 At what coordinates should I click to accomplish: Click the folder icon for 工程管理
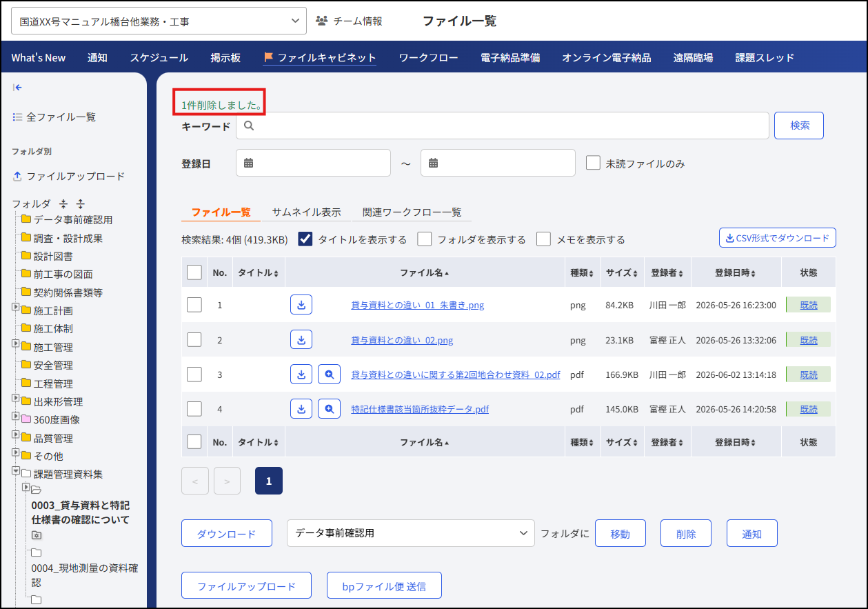point(26,383)
